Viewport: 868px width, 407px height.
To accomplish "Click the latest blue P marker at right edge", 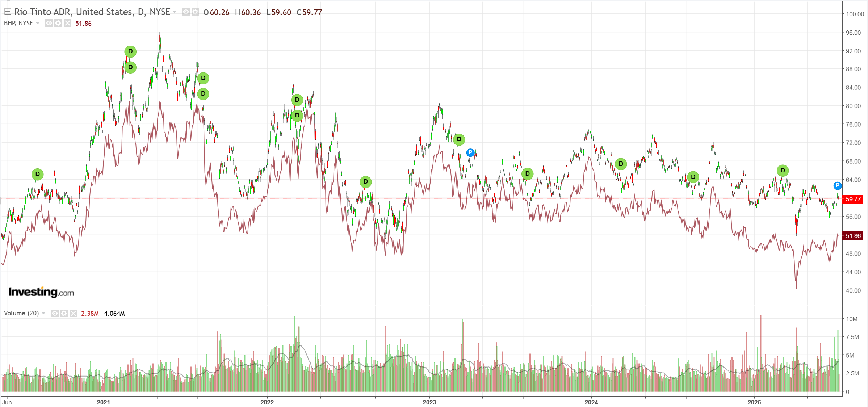I will tap(837, 186).
